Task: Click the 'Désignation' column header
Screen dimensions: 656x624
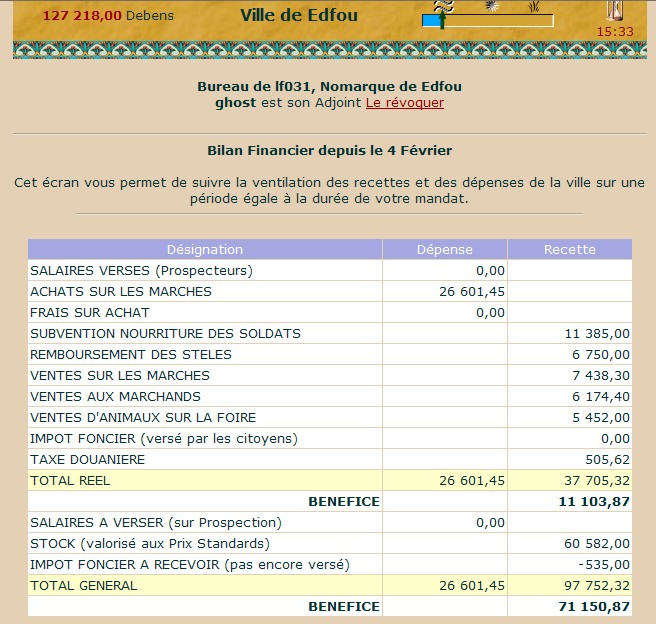Action: [205, 249]
